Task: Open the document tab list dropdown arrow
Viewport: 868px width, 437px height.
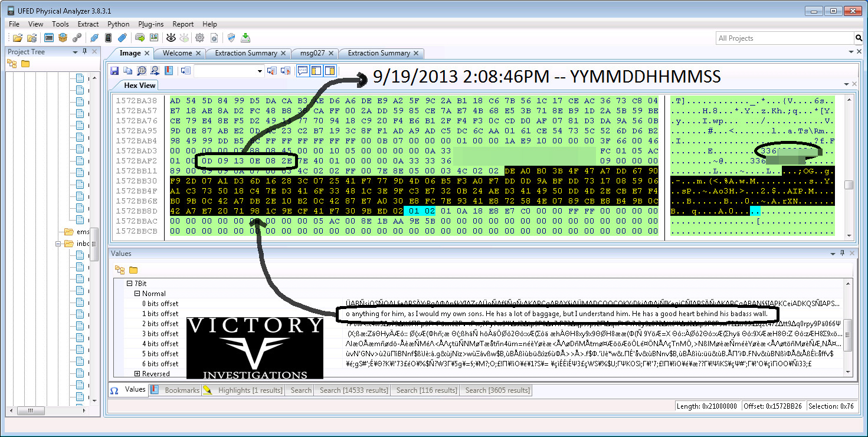Action: [851, 52]
